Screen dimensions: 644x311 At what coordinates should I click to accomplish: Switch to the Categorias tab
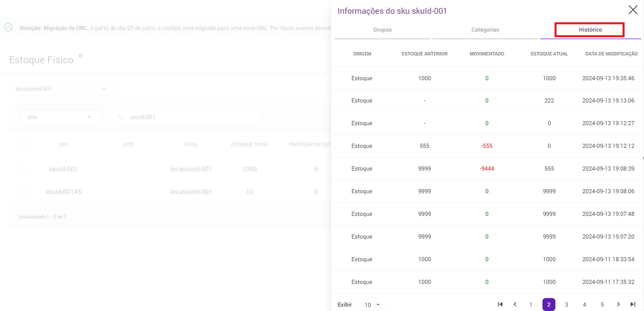pyautogui.click(x=485, y=30)
